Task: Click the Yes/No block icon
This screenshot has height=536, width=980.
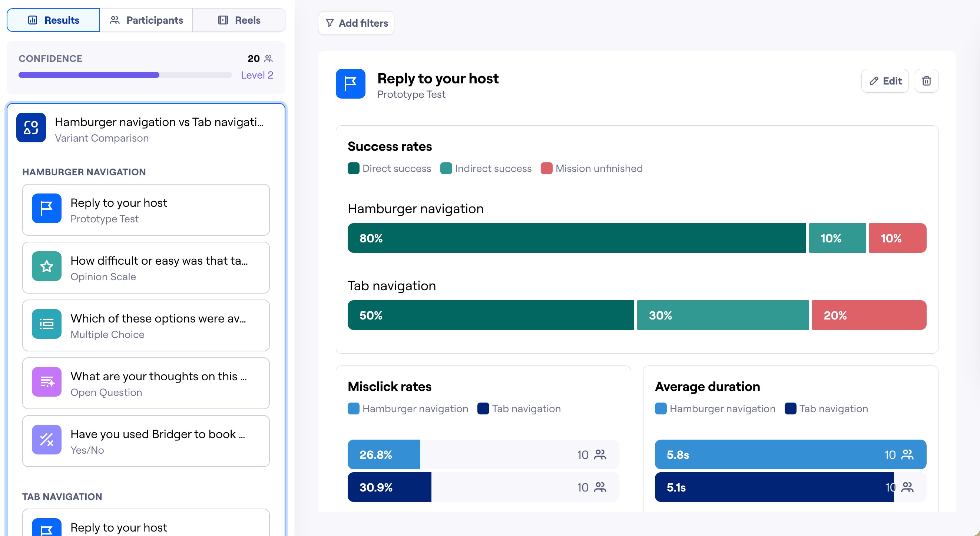Action: pos(46,440)
